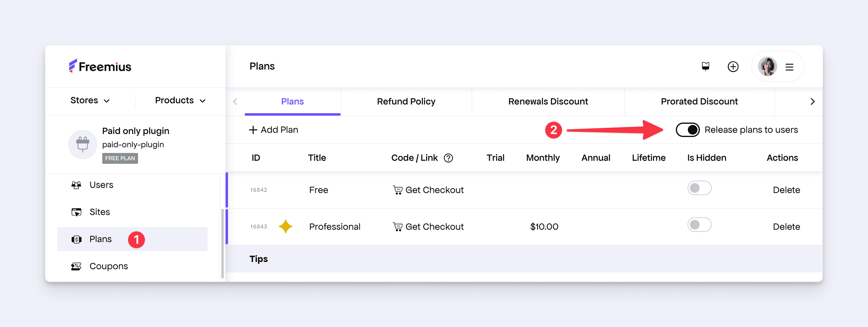868x327 pixels.
Task: Toggle Is Hidden for the Professional plan
Action: click(x=699, y=225)
